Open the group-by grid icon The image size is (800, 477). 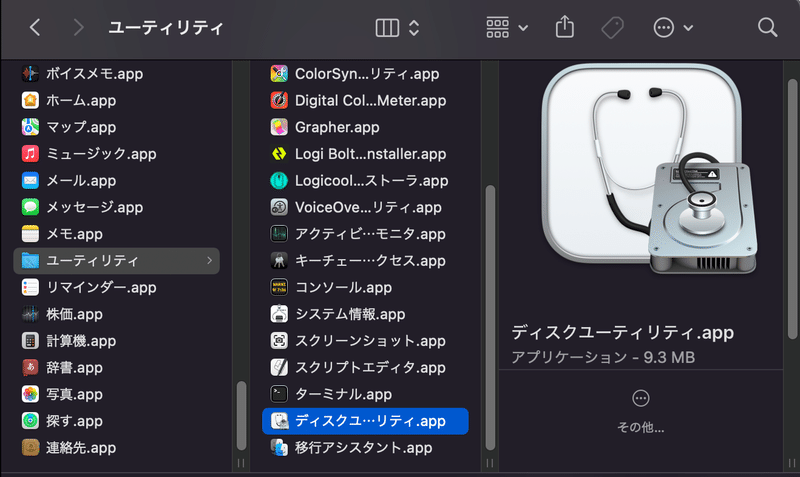pyautogui.click(x=497, y=28)
